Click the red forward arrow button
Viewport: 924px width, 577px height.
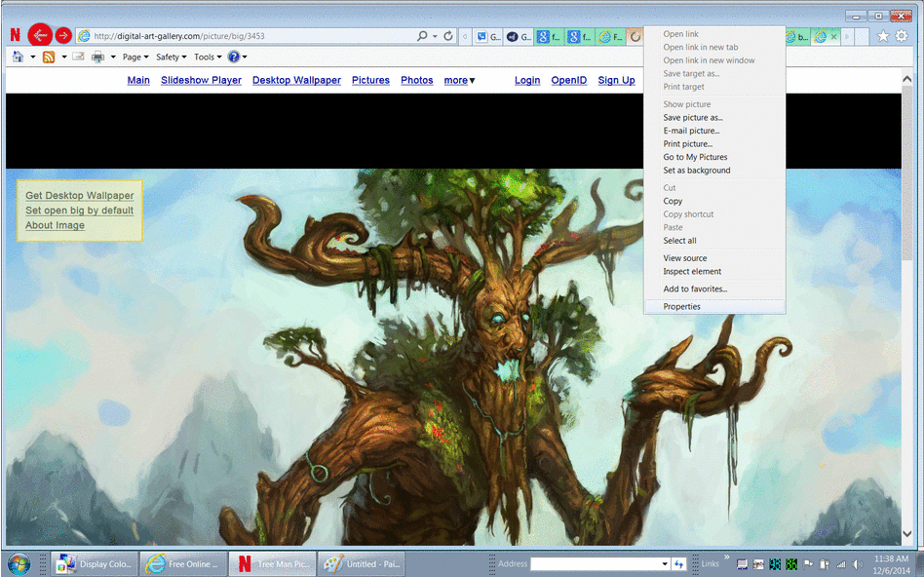click(63, 36)
